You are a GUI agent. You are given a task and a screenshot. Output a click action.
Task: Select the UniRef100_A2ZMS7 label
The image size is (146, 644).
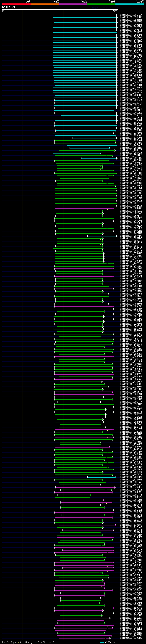(131, 570)
